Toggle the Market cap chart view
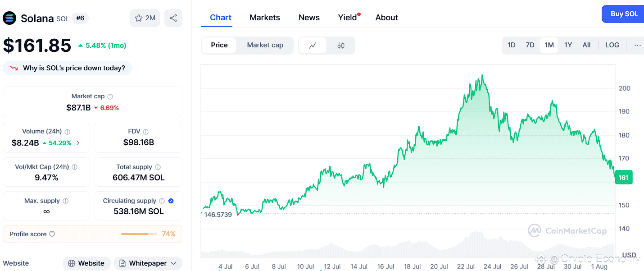The image size is (644, 271). coord(265,45)
